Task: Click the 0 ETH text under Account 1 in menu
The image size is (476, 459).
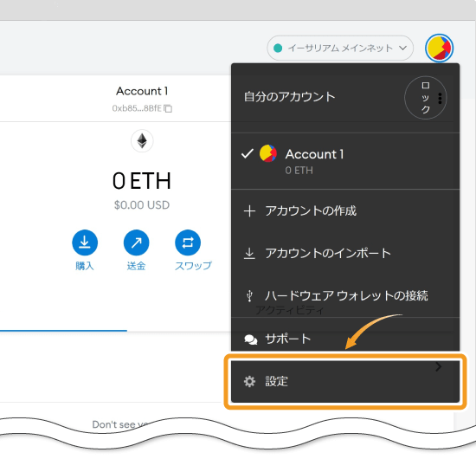Action: coord(299,171)
